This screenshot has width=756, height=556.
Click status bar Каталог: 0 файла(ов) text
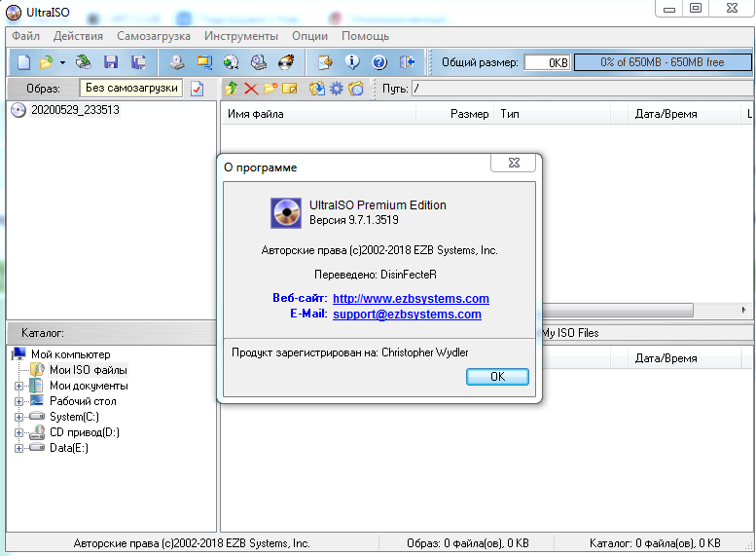click(x=655, y=543)
